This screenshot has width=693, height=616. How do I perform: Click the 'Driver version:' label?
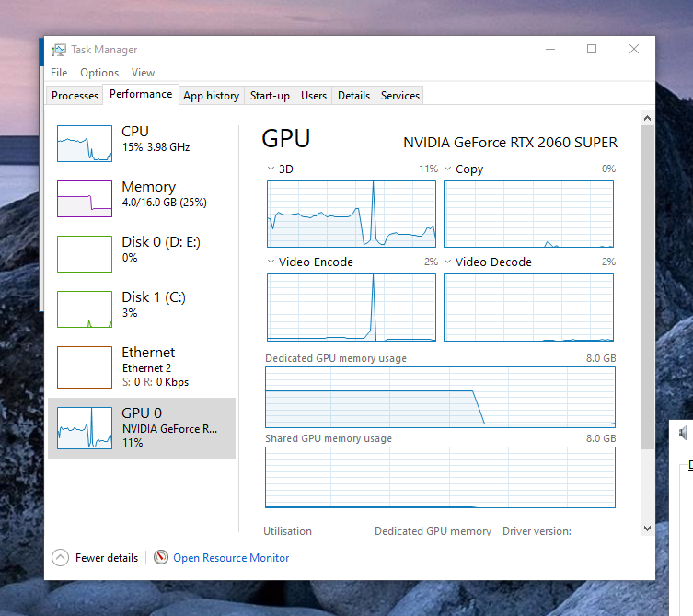537,531
